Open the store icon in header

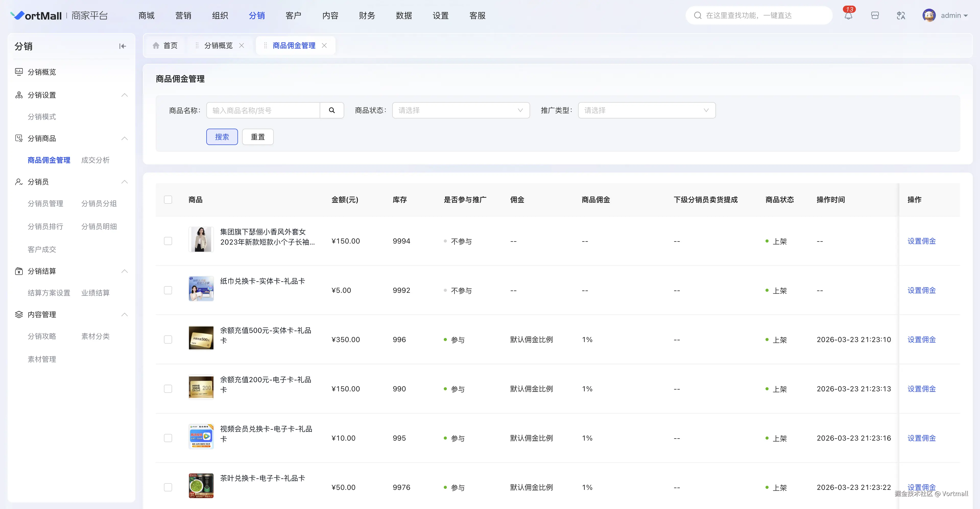[x=875, y=16]
